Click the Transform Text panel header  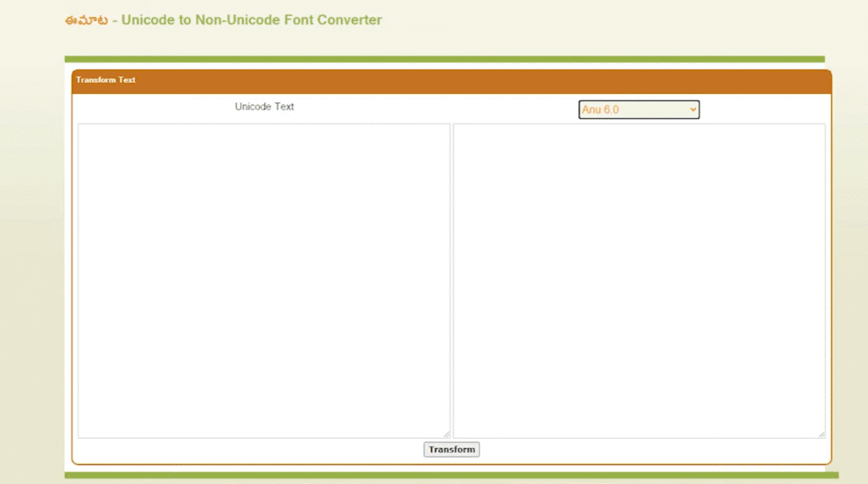click(106, 80)
